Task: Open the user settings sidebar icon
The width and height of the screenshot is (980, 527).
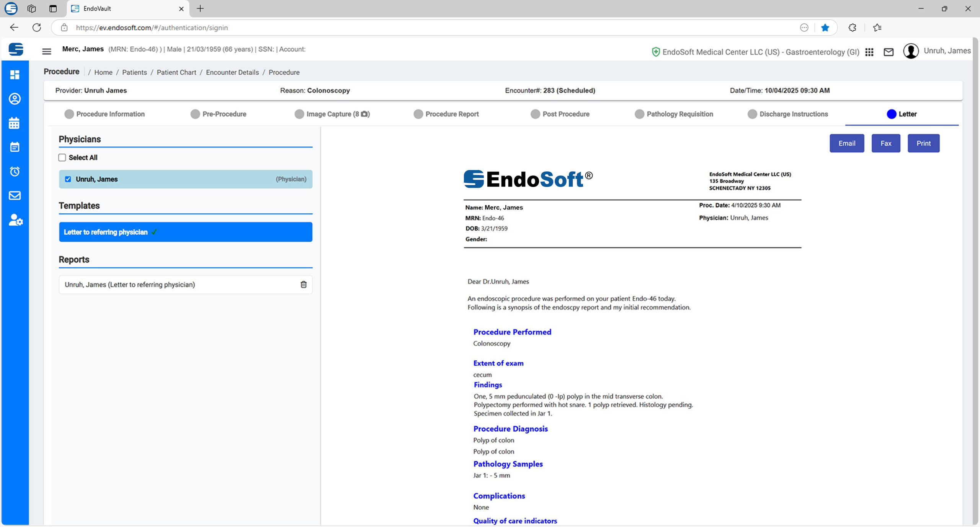Action: 15,220
